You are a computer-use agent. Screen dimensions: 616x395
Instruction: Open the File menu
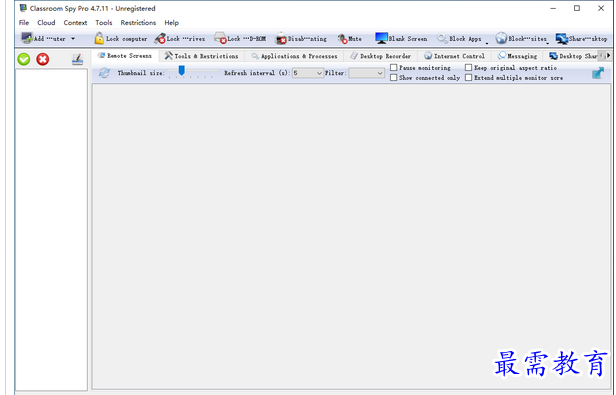[x=24, y=23]
